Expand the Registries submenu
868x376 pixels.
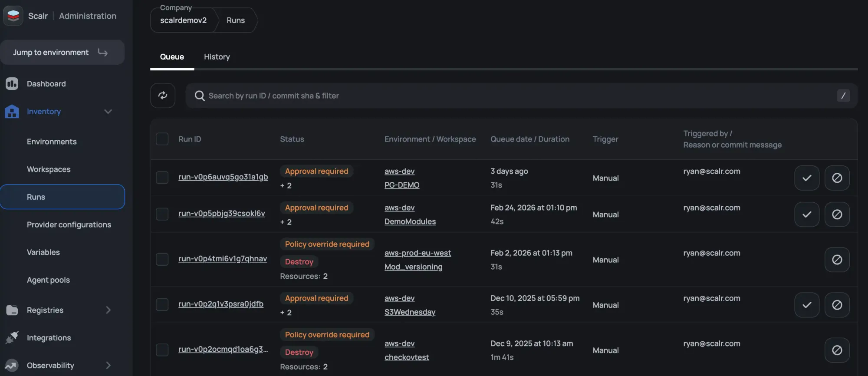tap(108, 310)
